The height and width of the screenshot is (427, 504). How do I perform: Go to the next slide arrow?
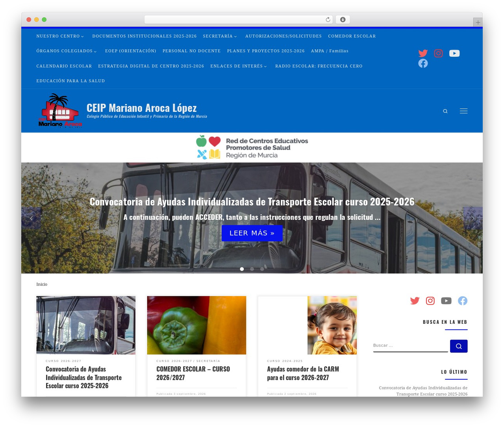(x=473, y=218)
